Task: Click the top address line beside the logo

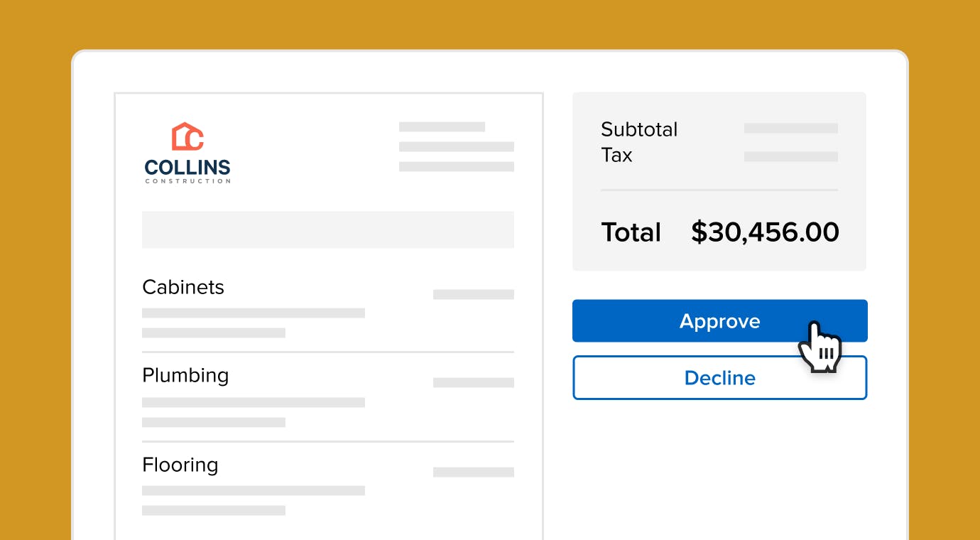Action: 442,127
